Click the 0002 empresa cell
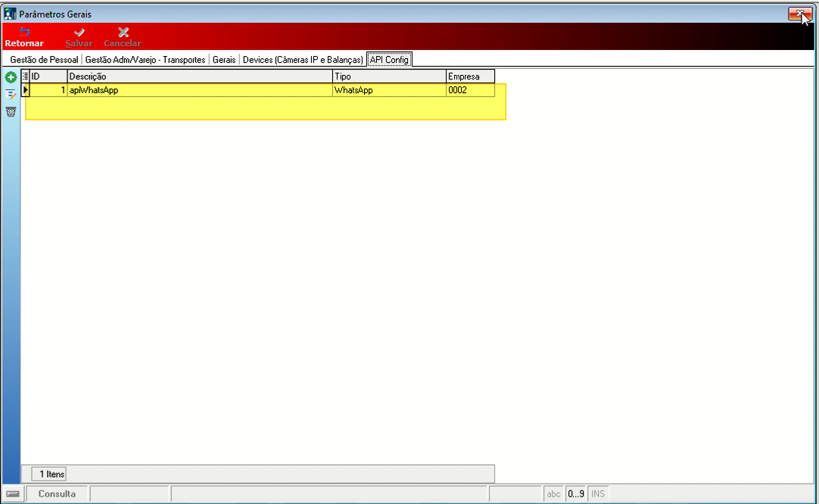Image resolution: width=819 pixels, height=504 pixels. click(x=470, y=90)
